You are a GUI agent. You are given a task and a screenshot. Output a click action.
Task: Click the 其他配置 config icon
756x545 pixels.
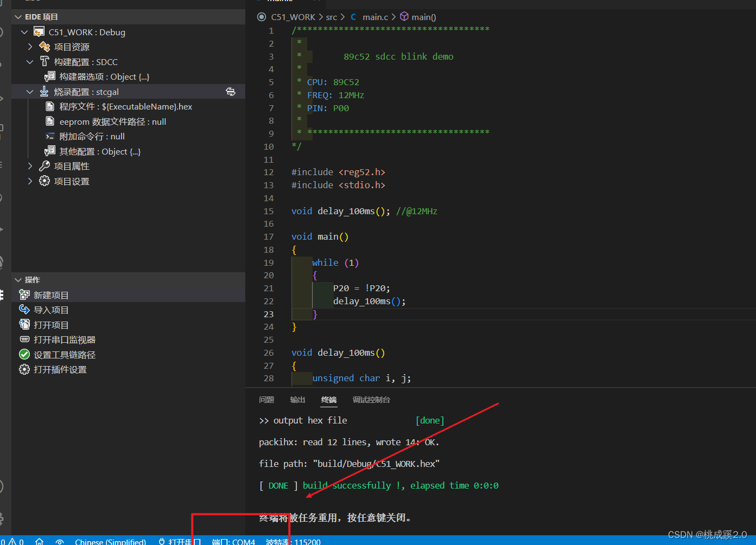point(50,151)
